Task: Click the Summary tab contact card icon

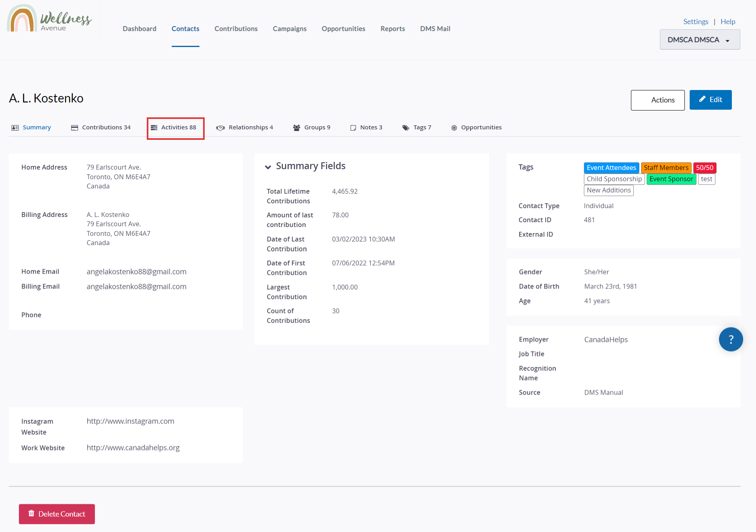Action: click(x=15, y=128)
